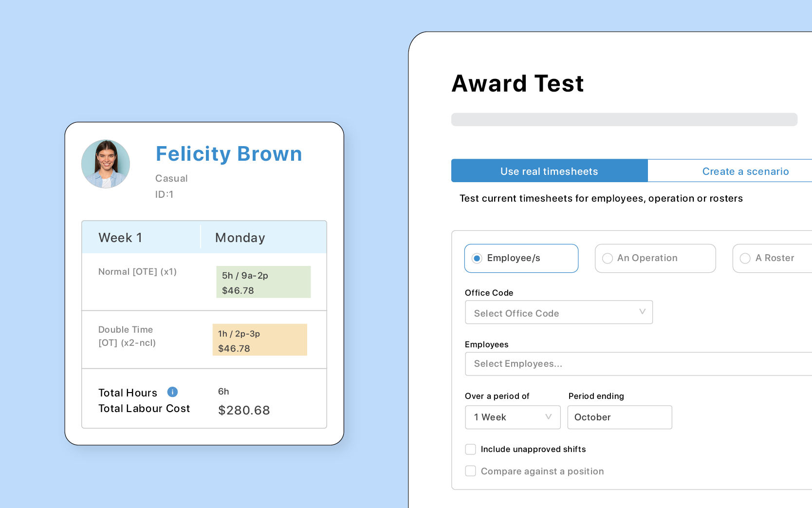Select the Employee/s radio option
The width and height of the screenshot is (812, 508).
point(477,258)
